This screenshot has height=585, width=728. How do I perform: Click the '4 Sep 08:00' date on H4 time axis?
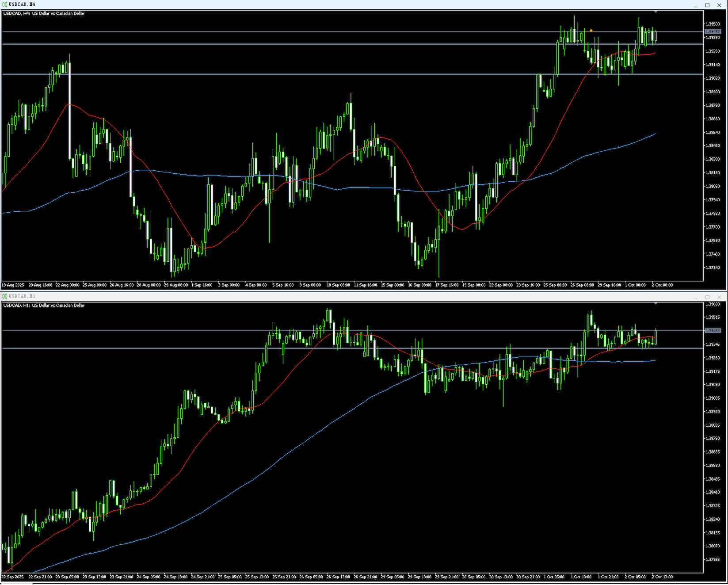coord(256,285)
